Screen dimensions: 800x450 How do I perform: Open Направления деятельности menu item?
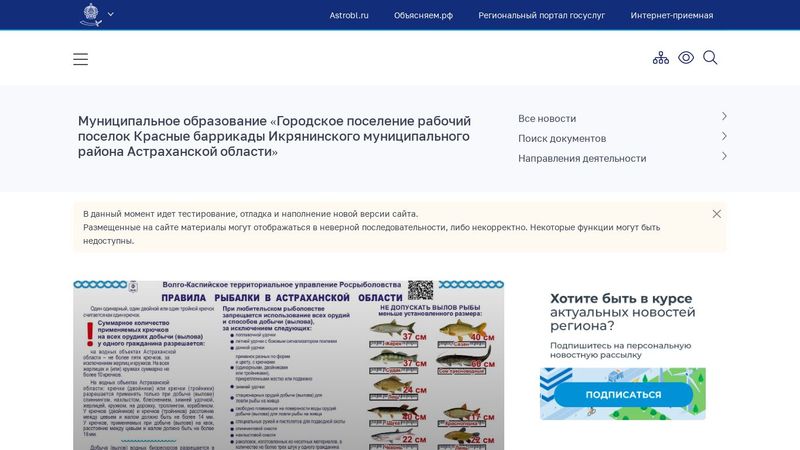(x=582, y=158)
